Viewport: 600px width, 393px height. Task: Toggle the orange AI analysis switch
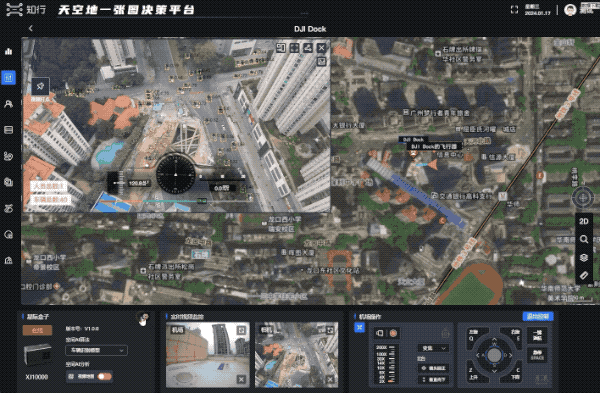pyautogui.click(x=104, y=377)
